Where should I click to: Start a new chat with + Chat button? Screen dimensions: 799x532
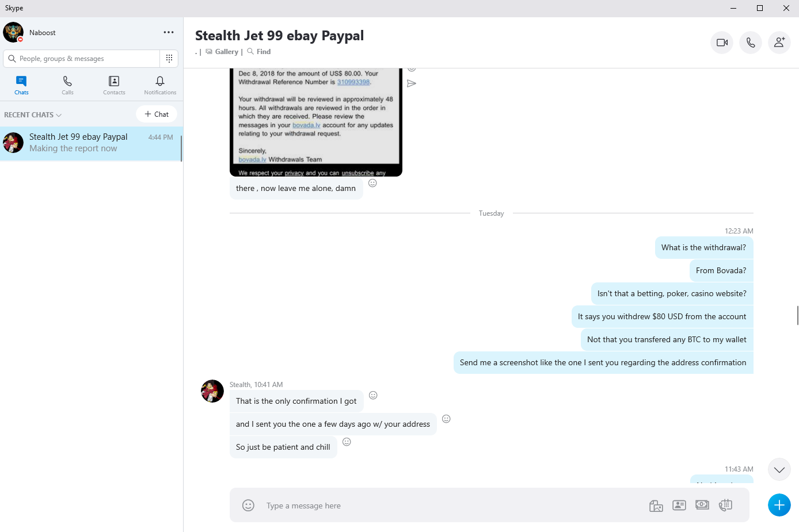coord(157,114)
